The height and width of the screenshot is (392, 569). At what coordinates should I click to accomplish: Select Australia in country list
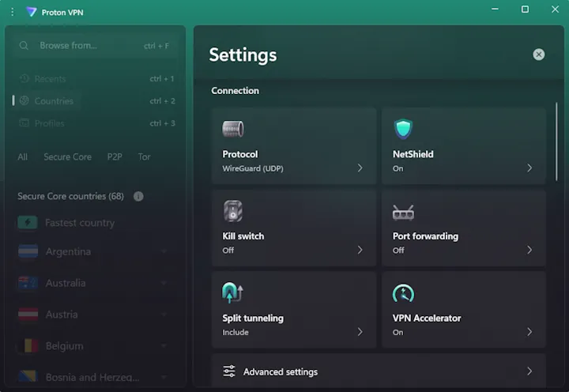(66, 283)
